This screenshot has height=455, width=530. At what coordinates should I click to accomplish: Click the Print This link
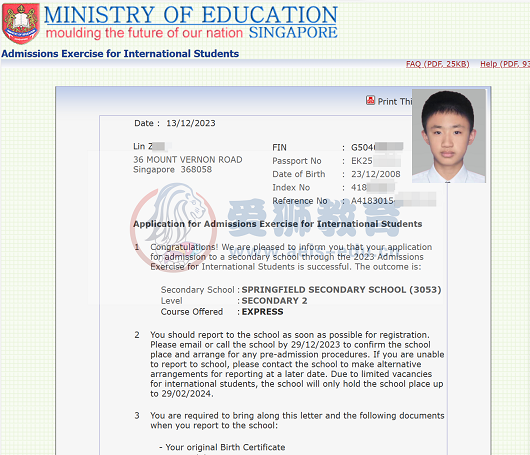395,101
